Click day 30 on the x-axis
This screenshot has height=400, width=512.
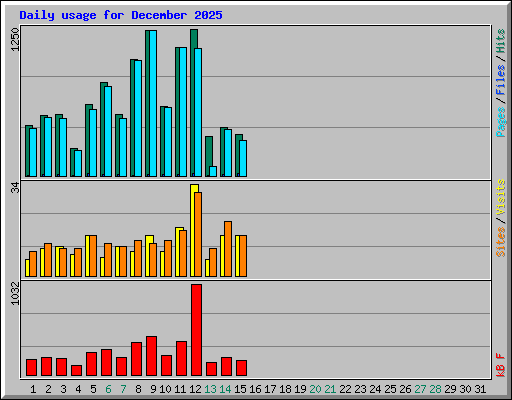tap(465, 389)
